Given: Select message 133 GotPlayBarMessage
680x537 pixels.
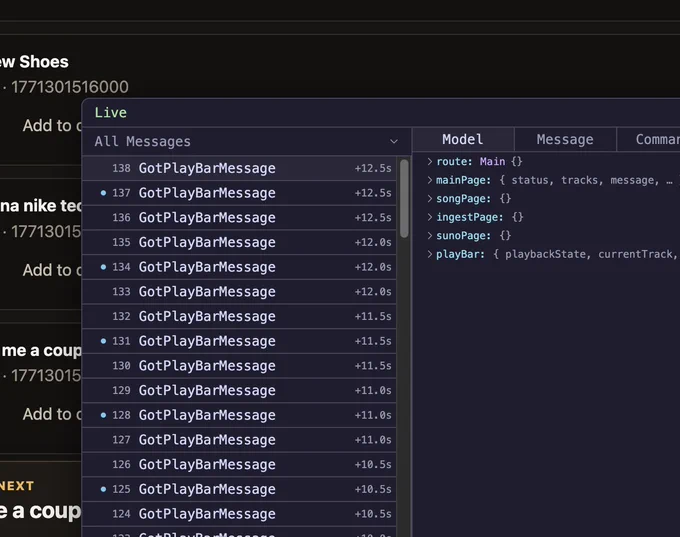Looking at the screenshot, I should [239, 292].
